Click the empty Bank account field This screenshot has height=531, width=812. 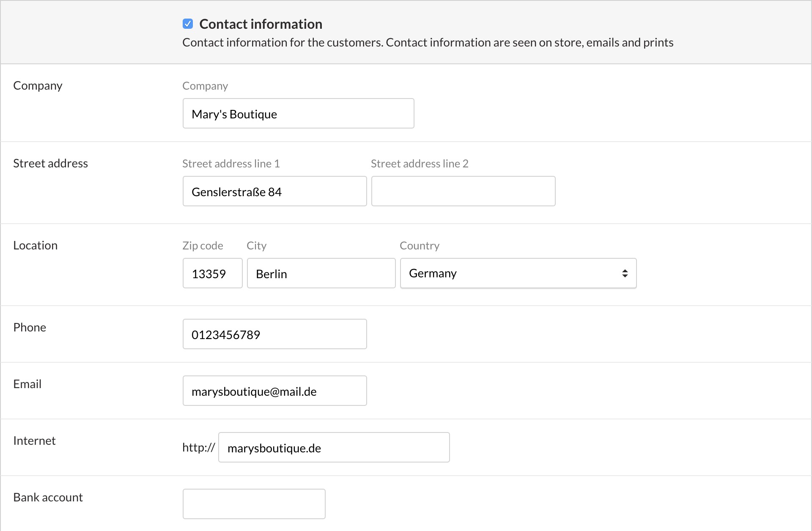click(254, 504)
